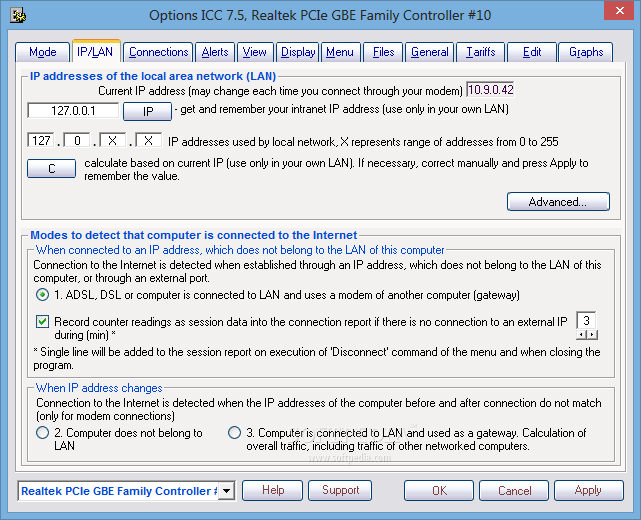Select option 3 Computer used as gateway
Screen dimensions: 641x520
tap(235, 433)
